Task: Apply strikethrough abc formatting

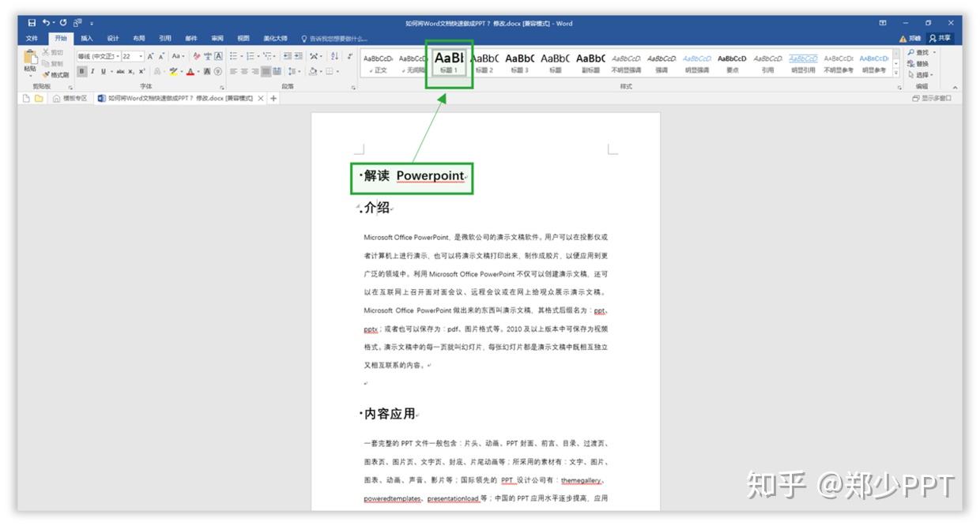Action: 120,72
